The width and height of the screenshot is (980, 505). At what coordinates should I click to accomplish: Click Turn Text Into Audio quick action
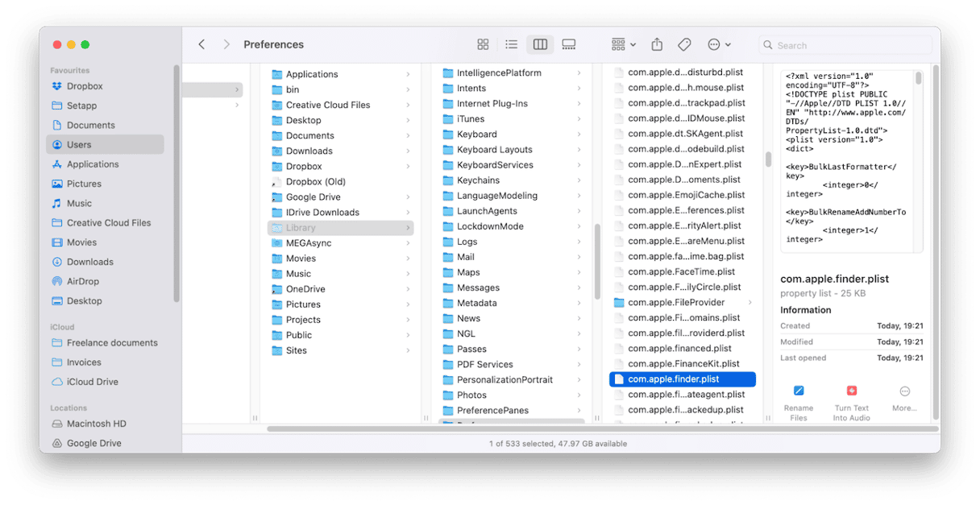click(x=851, y=402)
